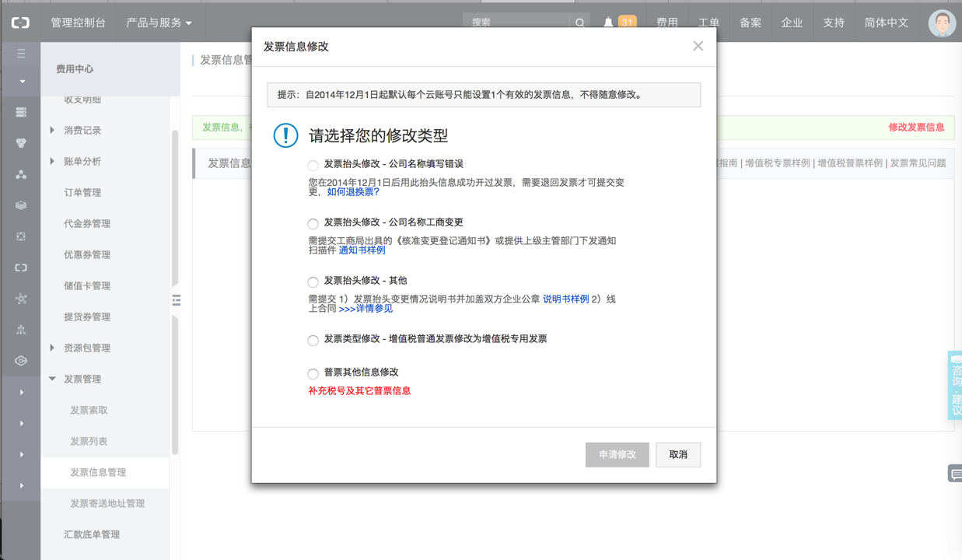
Task: Open the 支持 top menu
Action: pyautogui.click(x=834, y=23)
